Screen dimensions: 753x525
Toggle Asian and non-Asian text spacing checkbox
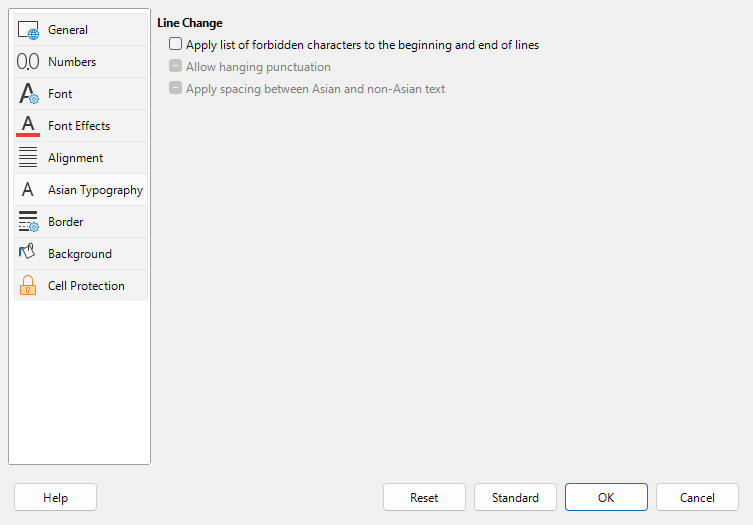click(x=175, y=88)
